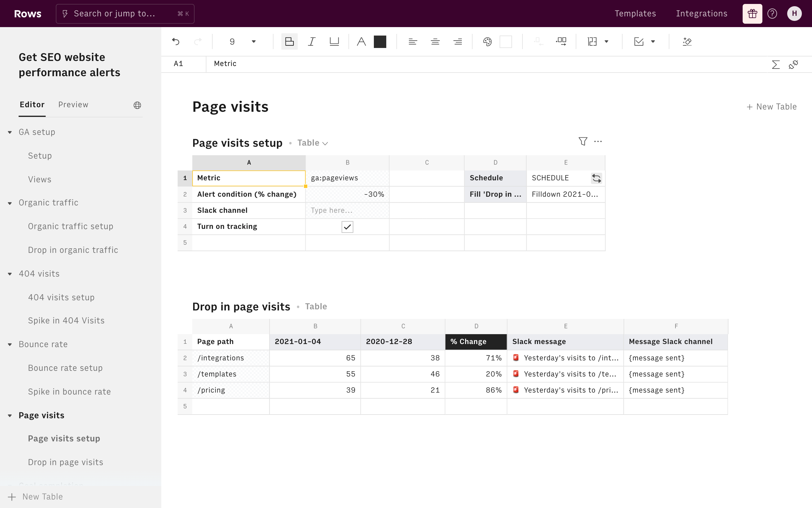Toggle underline formatting in toolbar
The width and height of the screenshot is (812, 508).
(334, 42)
